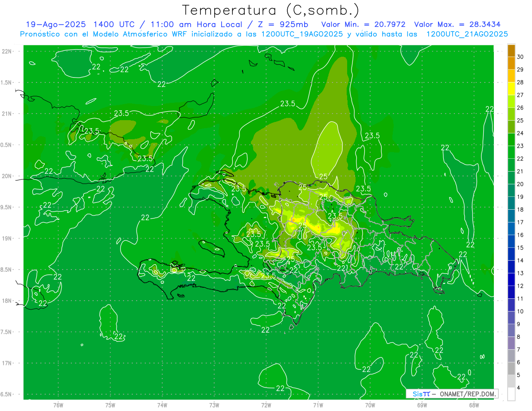Click the legend scale value "13"
Screen dimensions: 532x411
coord(520,273)
